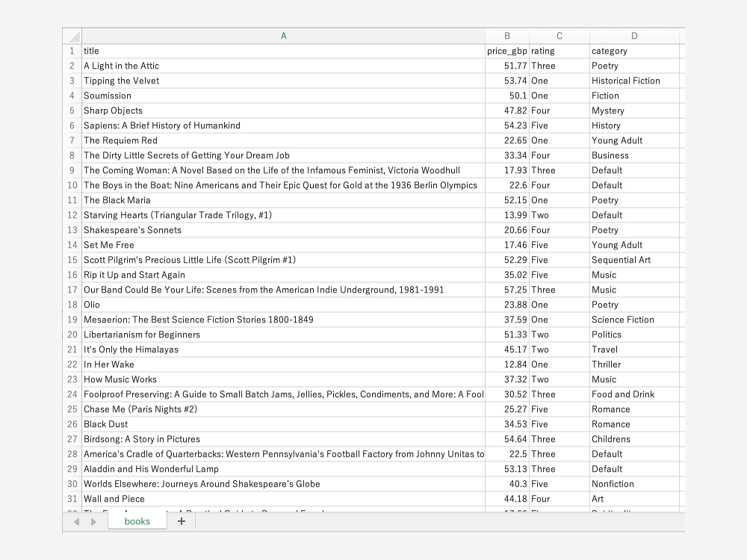Click cell 'A Light in the Attic'

click(283, 66)
